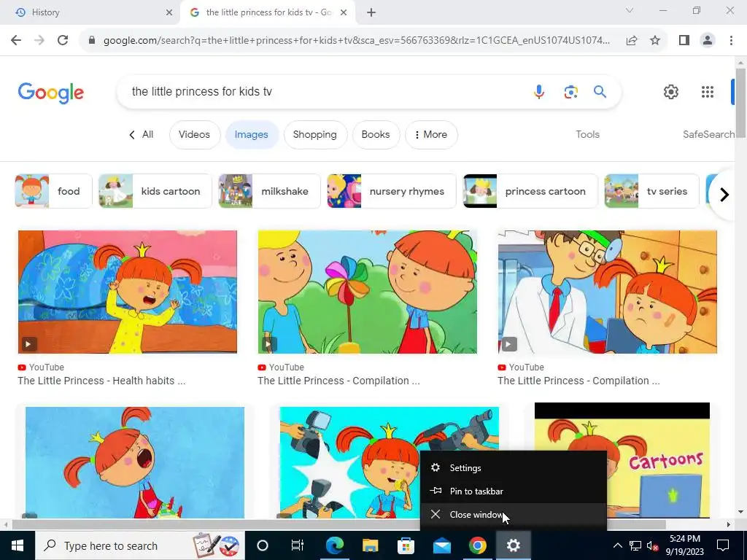Open Task View on taskbar
Image resolution: width=747 pixels, height=560 pixels.
coord(298,545)
